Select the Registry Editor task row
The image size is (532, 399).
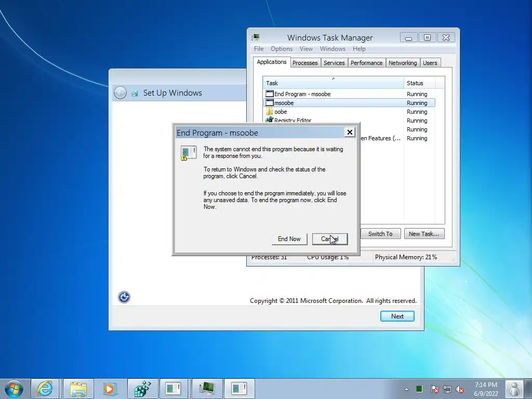tap(349, 120)
